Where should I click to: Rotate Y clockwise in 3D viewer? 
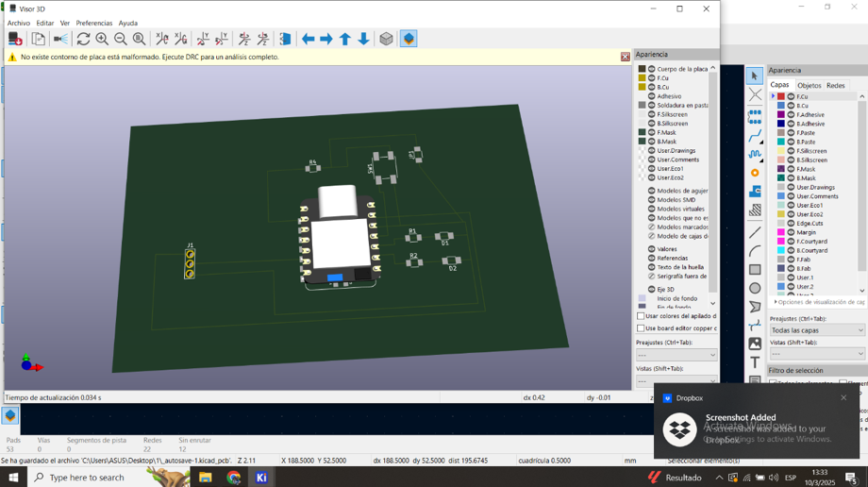203,39
